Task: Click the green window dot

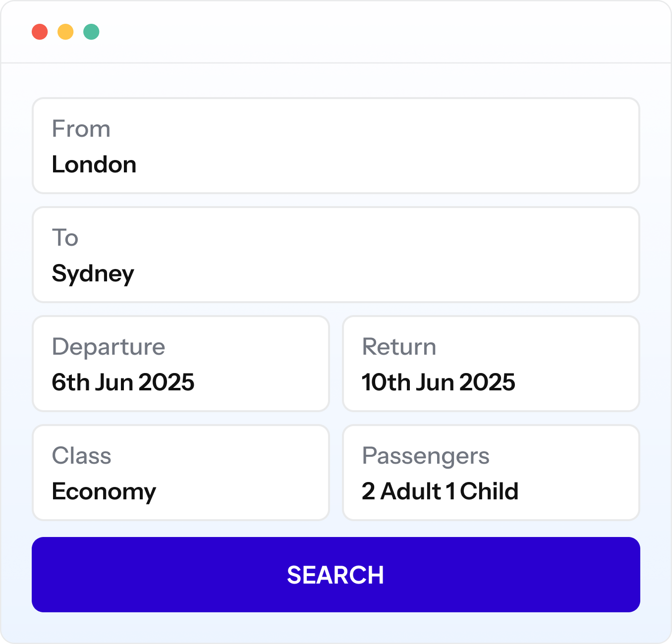Action: point(91,32)
